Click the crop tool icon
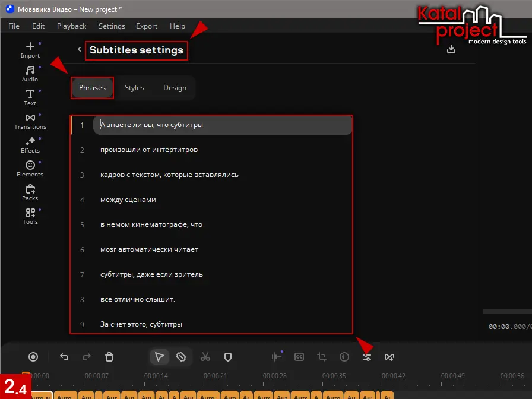Image resolution: width=532 pixels, height=399 pixels. coord(322,357)
